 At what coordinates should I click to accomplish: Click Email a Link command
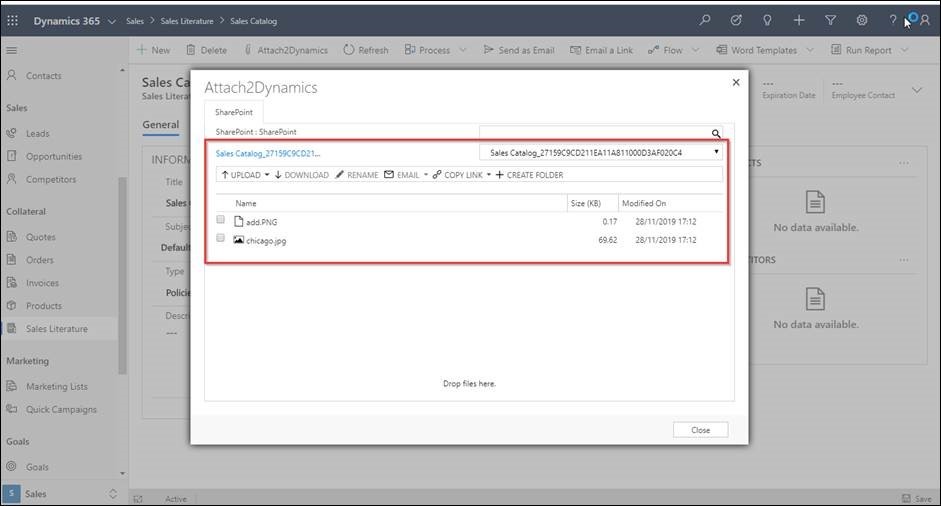pos(601,50)
